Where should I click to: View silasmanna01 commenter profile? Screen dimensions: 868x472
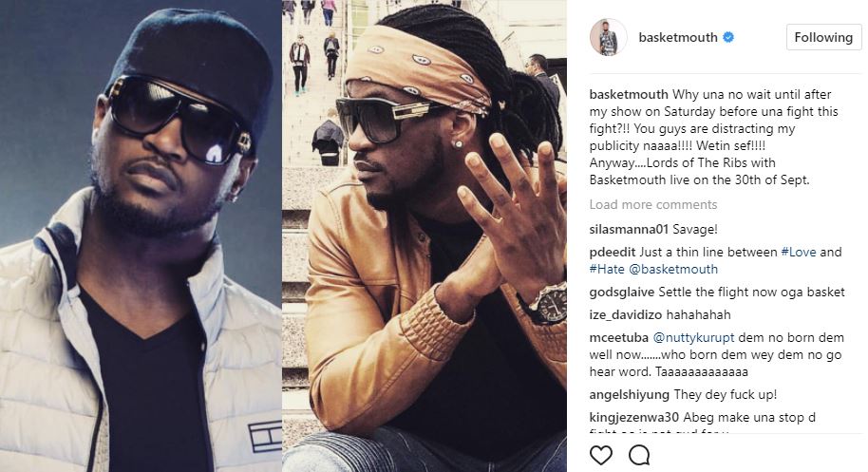coord(630,229)
